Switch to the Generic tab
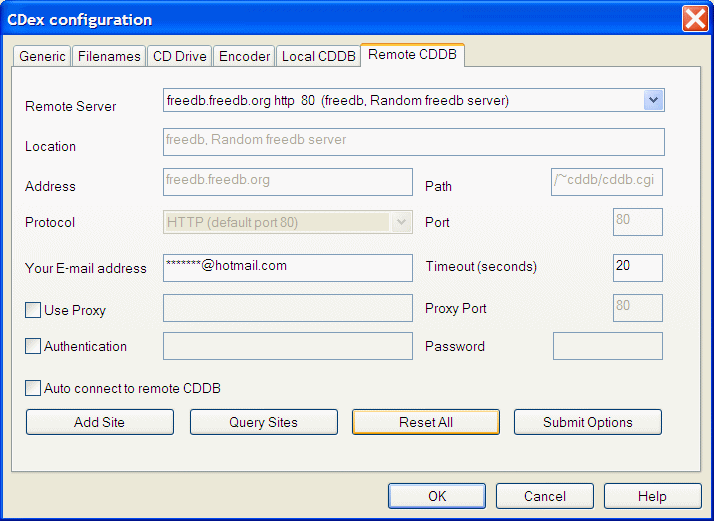Image resolution: width=714 pixels, height=521 pixels. pos(42,56)
